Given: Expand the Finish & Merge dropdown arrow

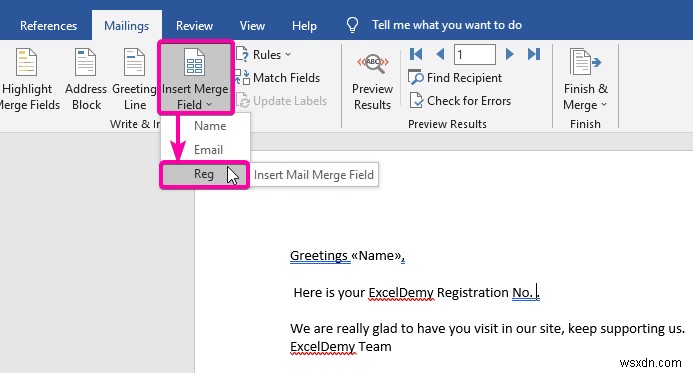Looking at the screenshot, I should [604, 105].
